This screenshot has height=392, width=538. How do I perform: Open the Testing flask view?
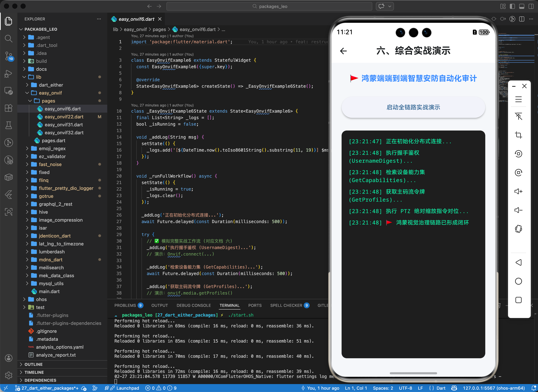8,125
